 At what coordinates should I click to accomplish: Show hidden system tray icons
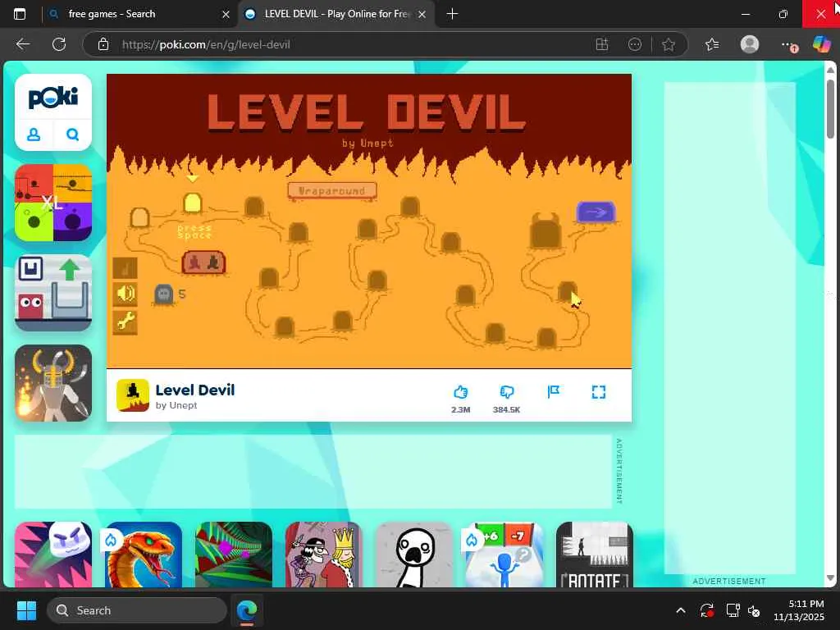click(680, 610)
